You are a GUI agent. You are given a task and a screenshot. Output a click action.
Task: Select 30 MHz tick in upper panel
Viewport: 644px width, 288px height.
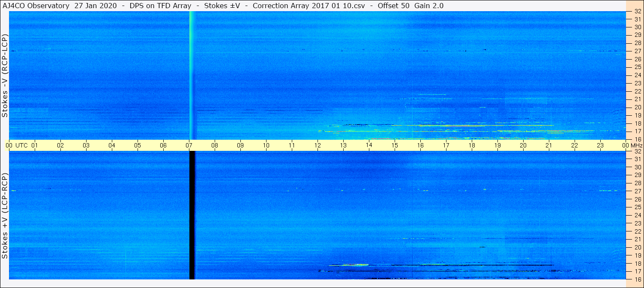638,27
